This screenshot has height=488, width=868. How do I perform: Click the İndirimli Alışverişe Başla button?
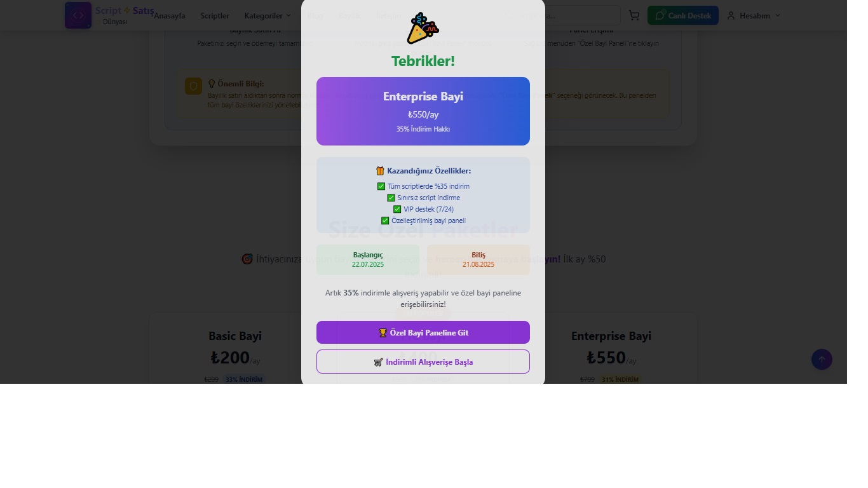coord(423,362)
